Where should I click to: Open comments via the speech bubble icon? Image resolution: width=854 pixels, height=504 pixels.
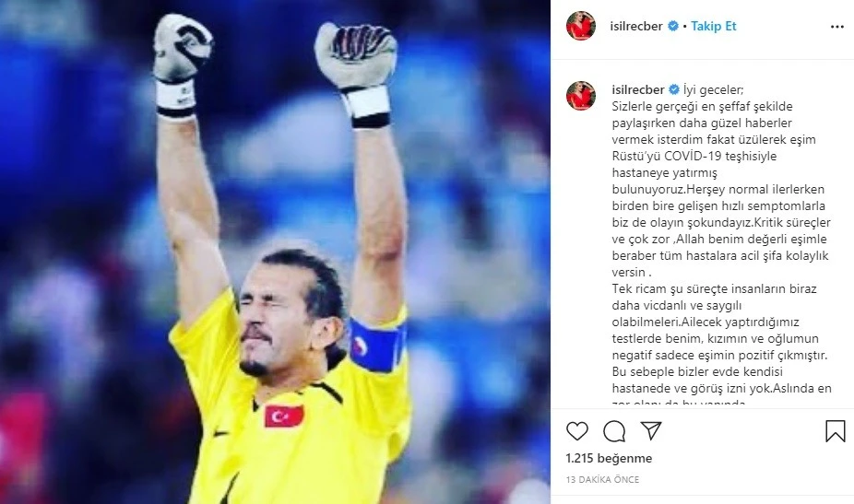pos(614,431)
